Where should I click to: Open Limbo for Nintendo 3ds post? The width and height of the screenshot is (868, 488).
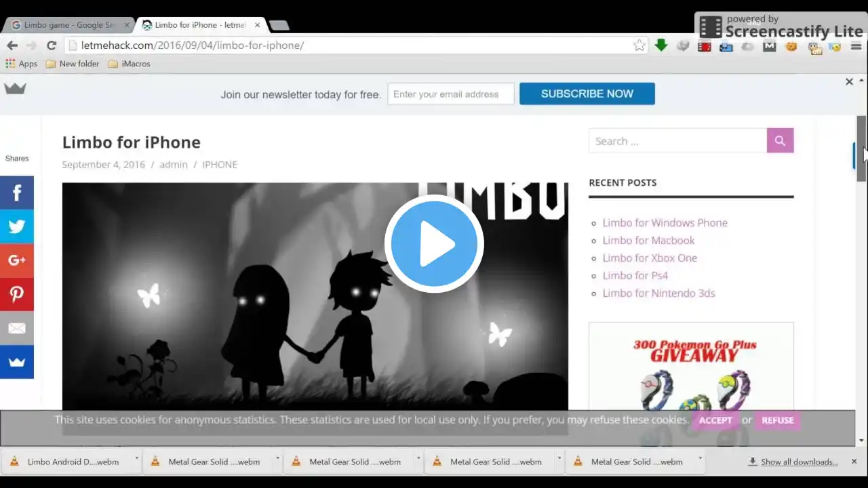pyautogui.click(x=658, y=293)
